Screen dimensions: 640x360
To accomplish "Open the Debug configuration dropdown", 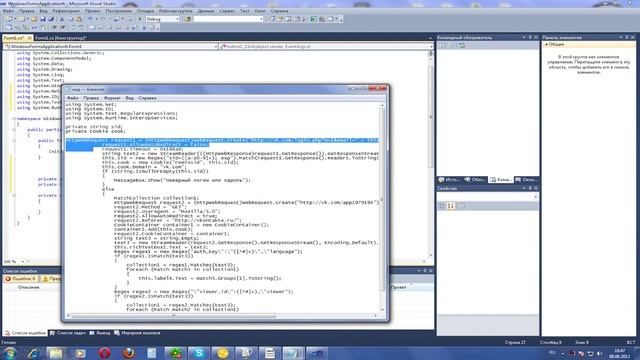I will tap(162, 19).
